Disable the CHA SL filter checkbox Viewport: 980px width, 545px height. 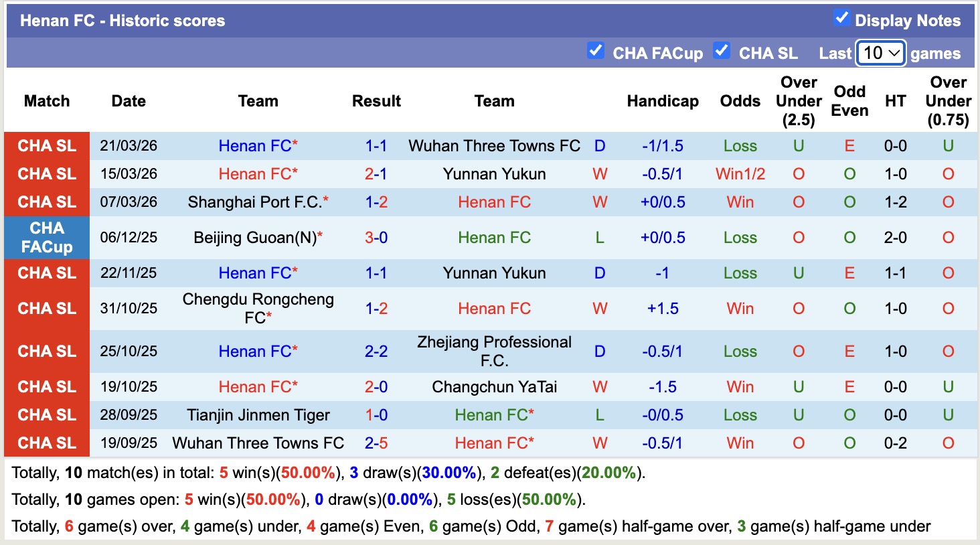point(722,50)
